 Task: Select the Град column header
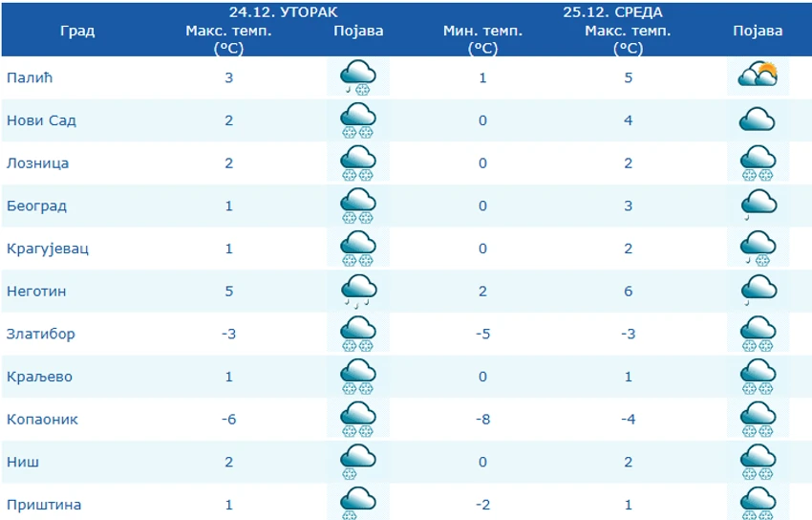[77, 31]
